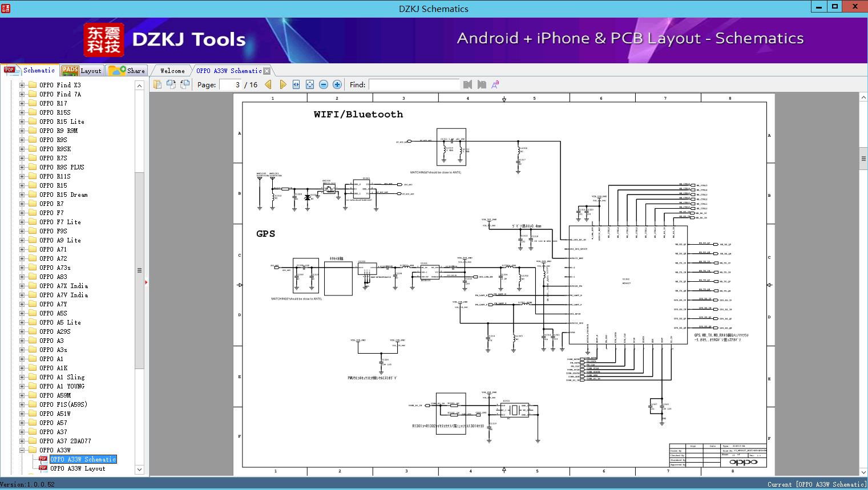This screenshot has height=490, width=868.
Task: Switch to the Schematic panel tab
Action: pos(29,70)
